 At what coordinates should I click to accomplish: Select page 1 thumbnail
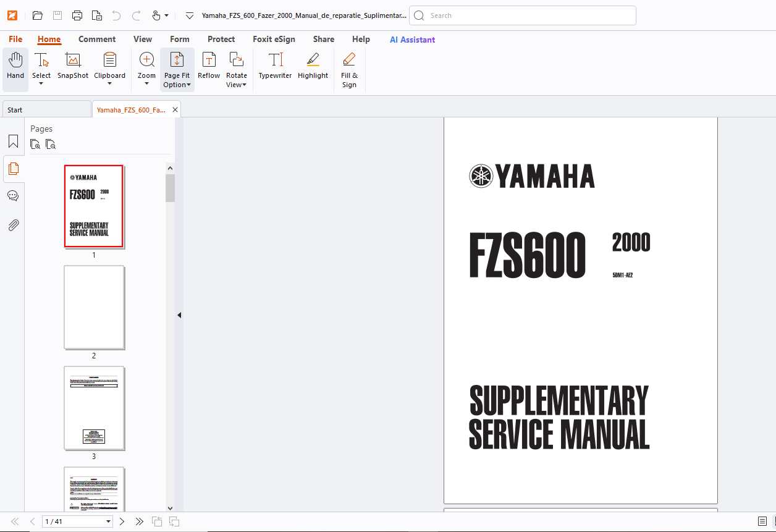click(94, 206)
